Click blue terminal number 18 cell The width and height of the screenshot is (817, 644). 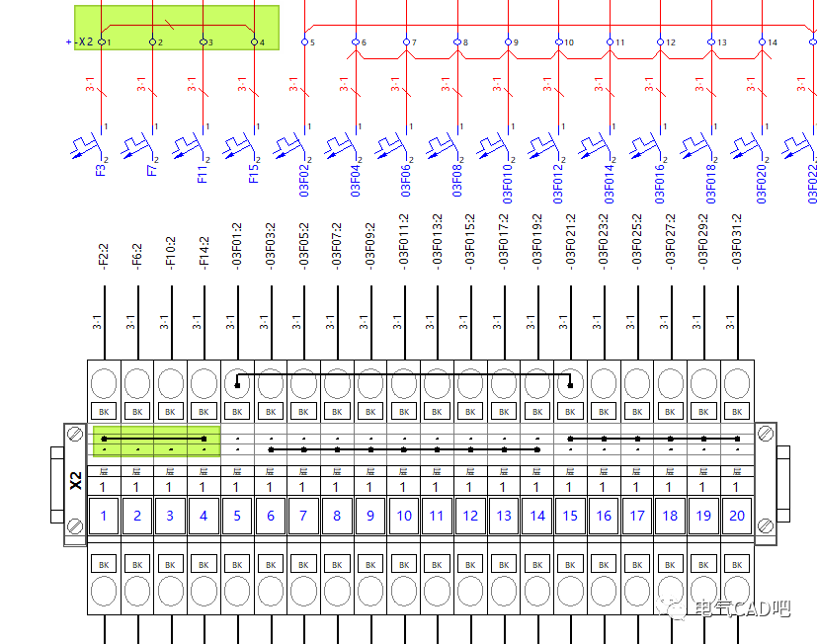pos(670,516)
